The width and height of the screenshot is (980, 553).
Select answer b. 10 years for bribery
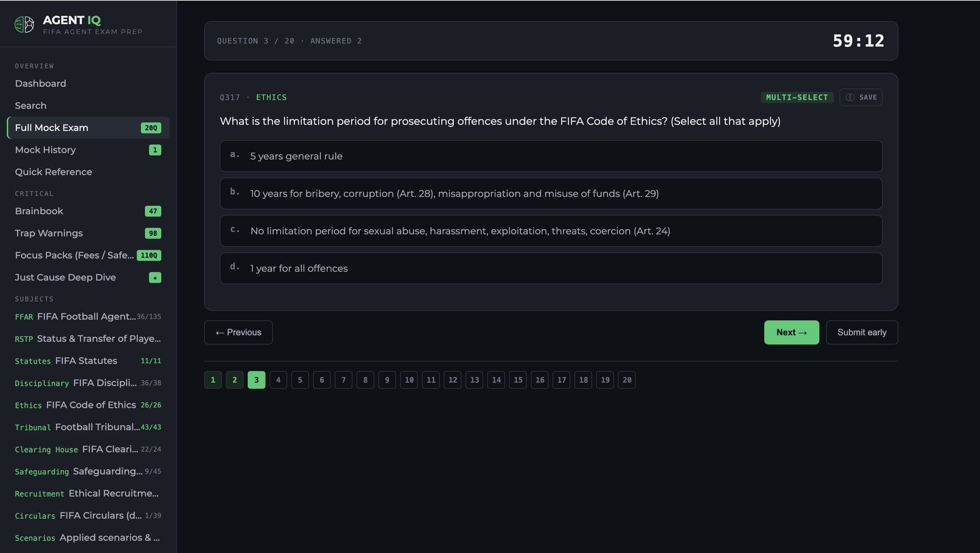point(551,194)
